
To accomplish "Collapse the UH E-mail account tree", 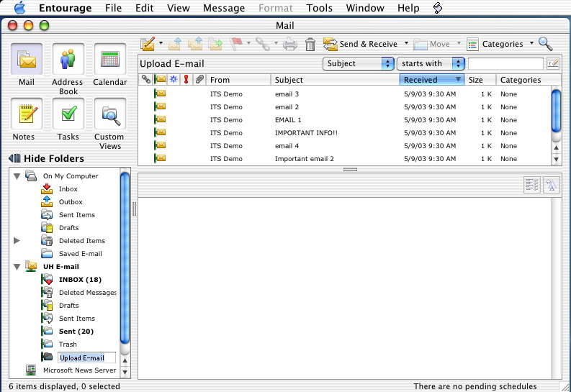I will 17,267.
